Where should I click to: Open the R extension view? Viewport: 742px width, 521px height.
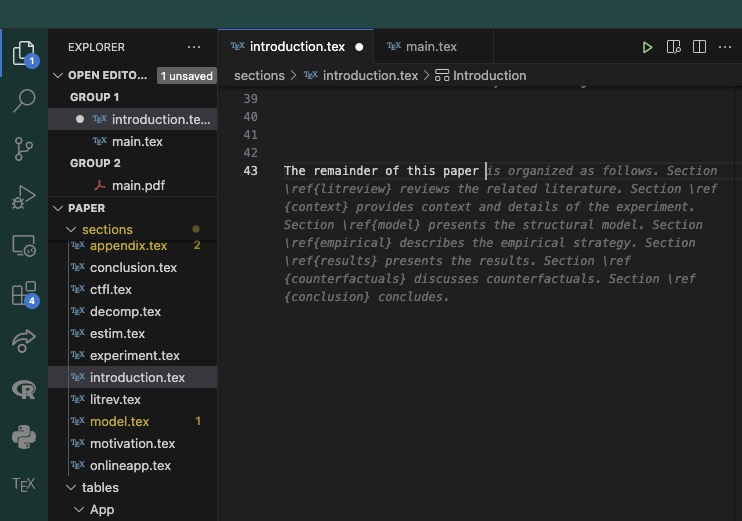point(24,389)
